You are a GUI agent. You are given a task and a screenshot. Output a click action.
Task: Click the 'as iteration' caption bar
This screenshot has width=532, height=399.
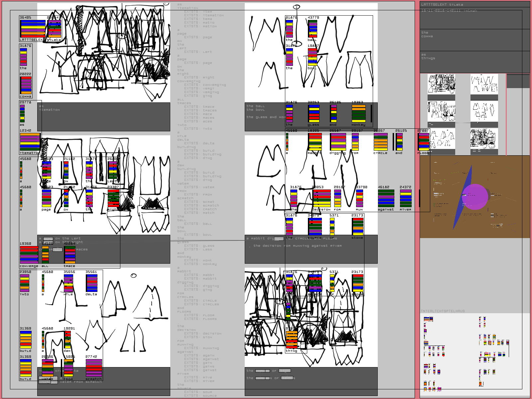tap(104, 116)
